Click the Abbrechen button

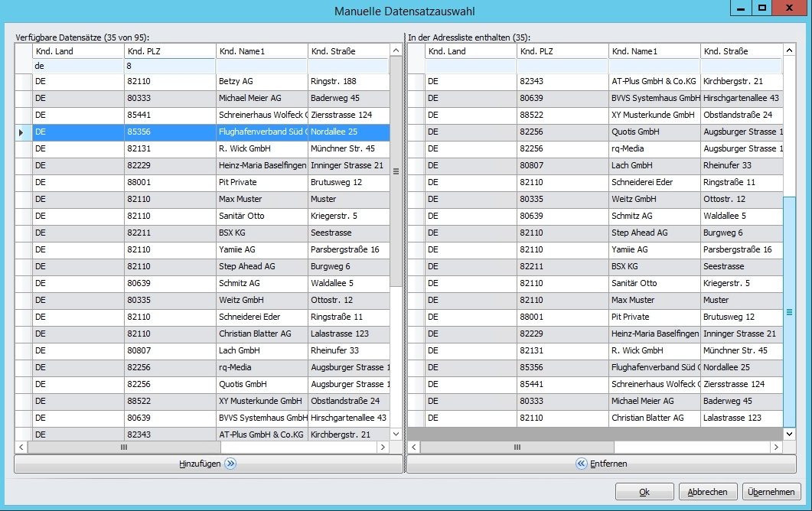coord(707,492)
